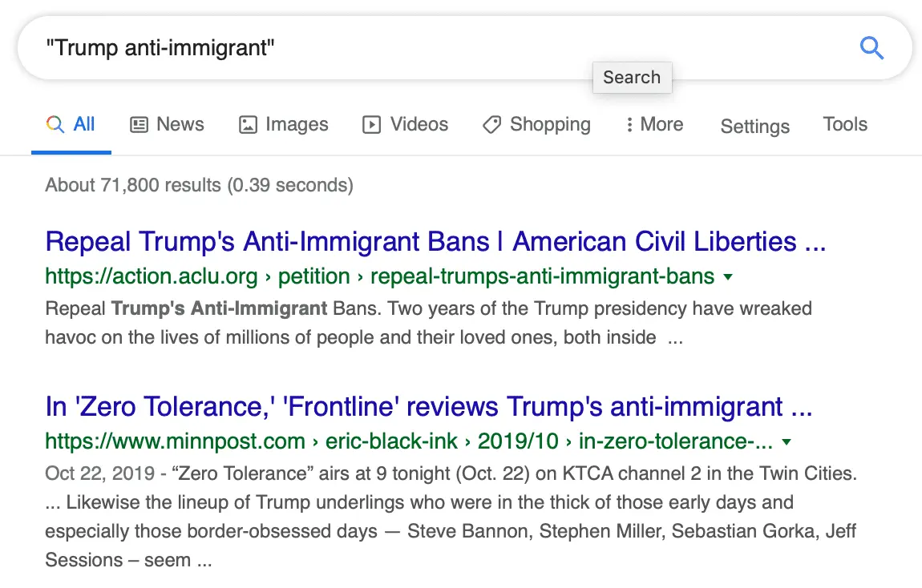Open the Videos results tab

[419, 125]
